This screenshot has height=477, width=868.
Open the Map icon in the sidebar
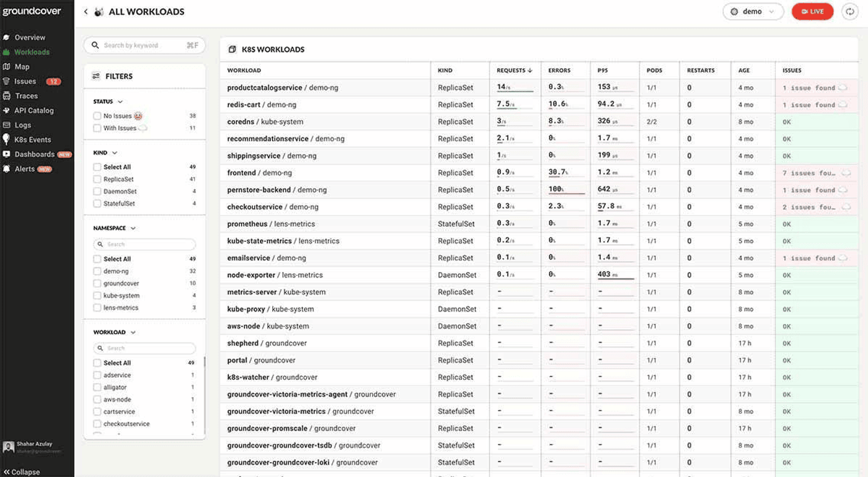tap(6, 66)
